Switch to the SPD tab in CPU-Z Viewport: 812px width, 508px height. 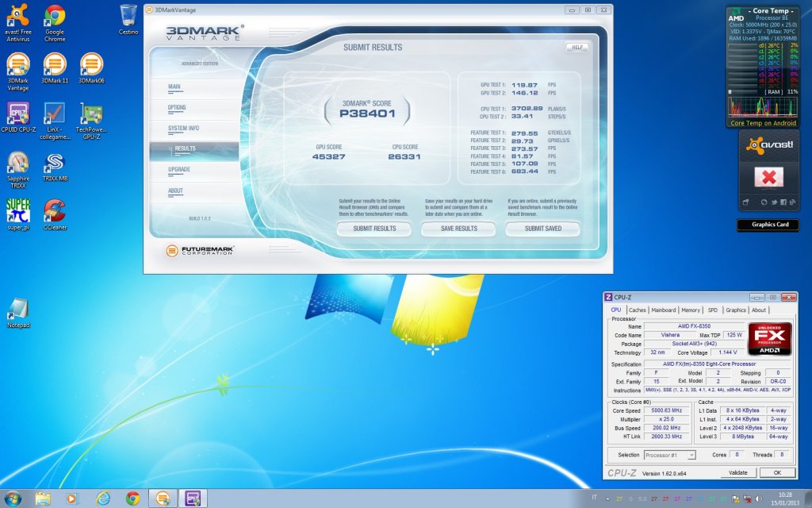tap(713, 310)
